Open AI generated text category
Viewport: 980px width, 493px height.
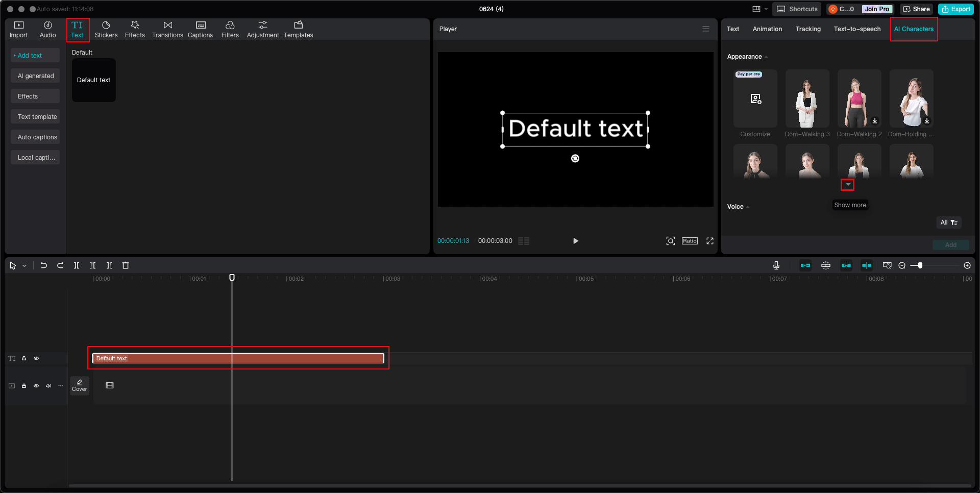[35, 76]
